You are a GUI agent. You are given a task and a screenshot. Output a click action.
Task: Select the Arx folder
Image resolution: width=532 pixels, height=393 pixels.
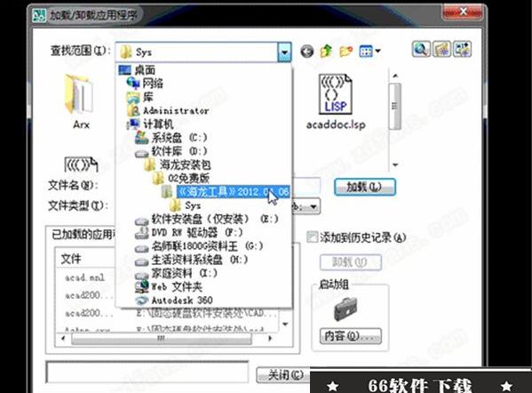(x=80, y=101)
